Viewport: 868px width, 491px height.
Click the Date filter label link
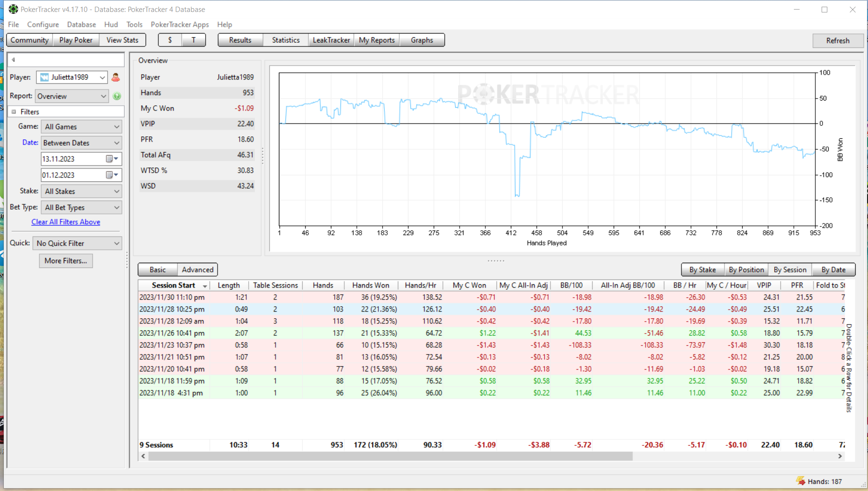click(x=30, y=143)
